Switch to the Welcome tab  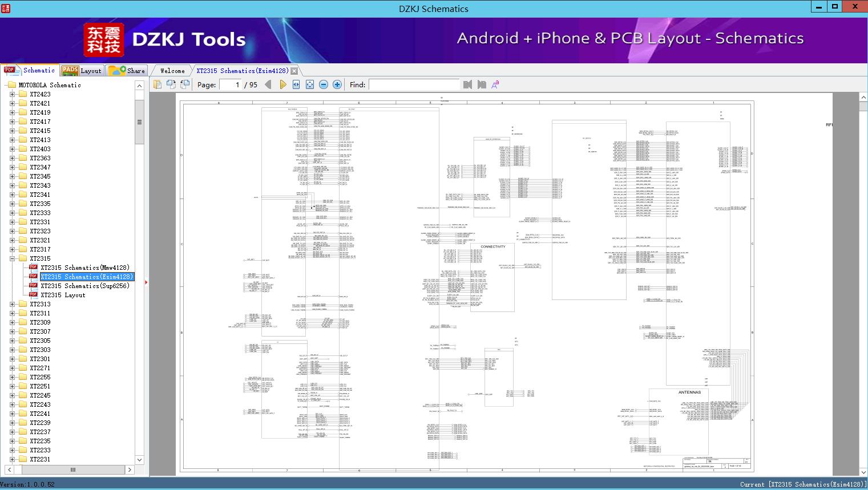[172, 71]
